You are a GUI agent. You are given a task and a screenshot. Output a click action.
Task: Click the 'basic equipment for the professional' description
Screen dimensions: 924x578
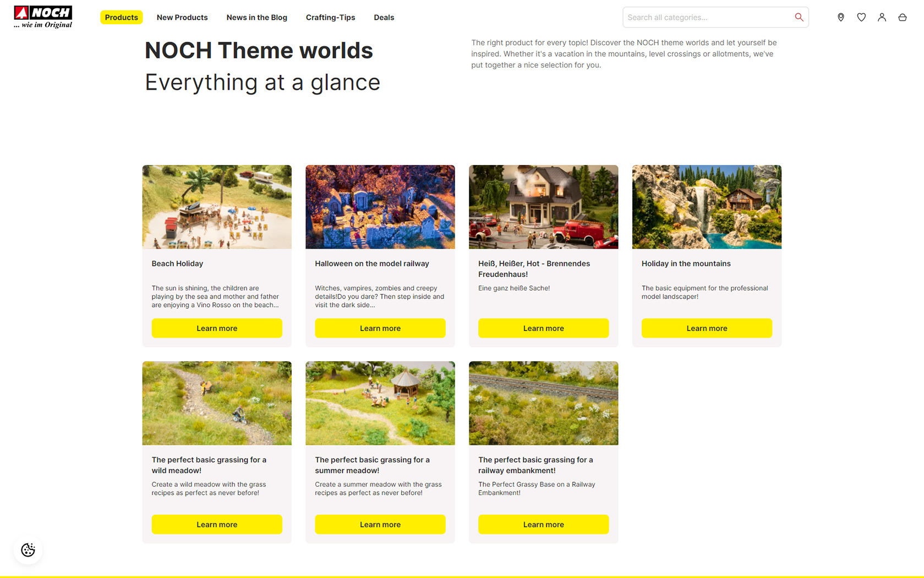(x=705, y=292)
